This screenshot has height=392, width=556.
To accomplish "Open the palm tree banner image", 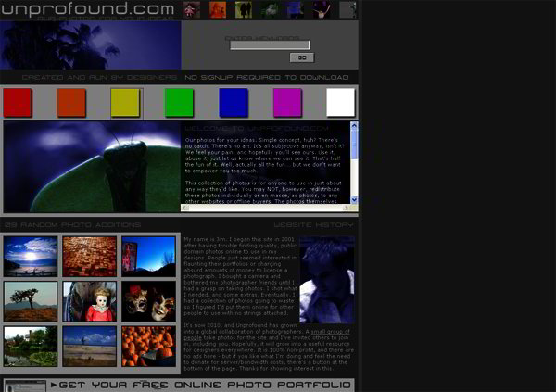I will [x=91, y=45].
